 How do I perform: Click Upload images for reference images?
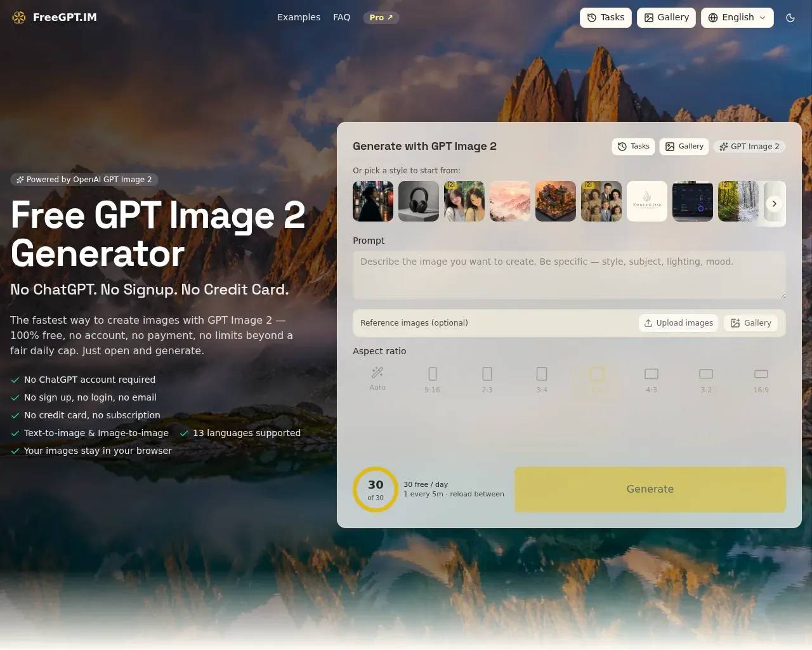pyautogui.click(x=678, y=323)
